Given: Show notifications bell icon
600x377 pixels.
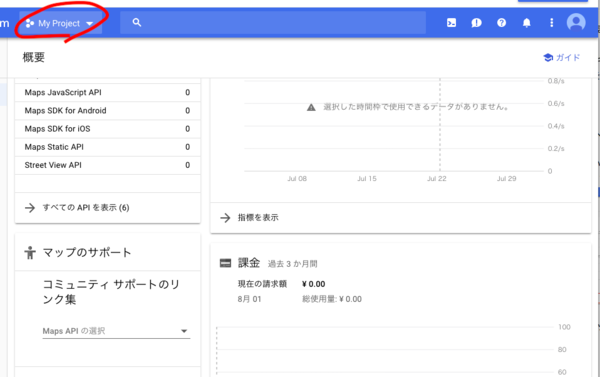Looking at the screenshot, I should [x=527, y=23].
